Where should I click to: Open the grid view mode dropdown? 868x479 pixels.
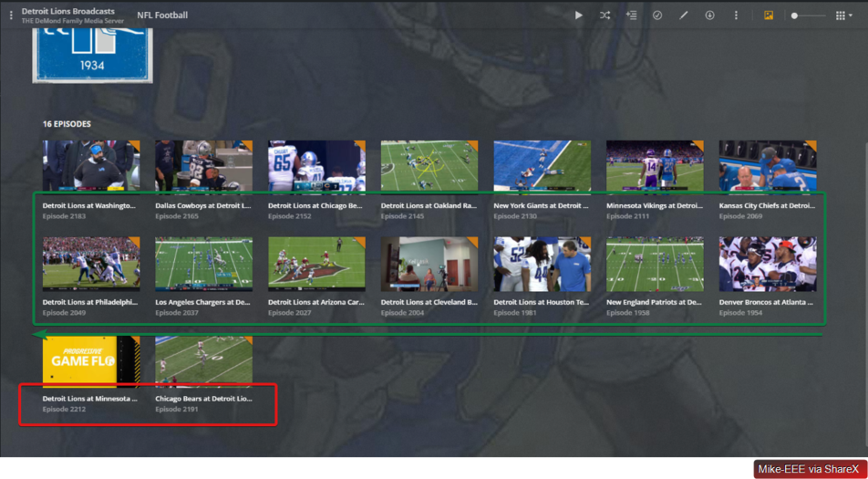(843, 16)
